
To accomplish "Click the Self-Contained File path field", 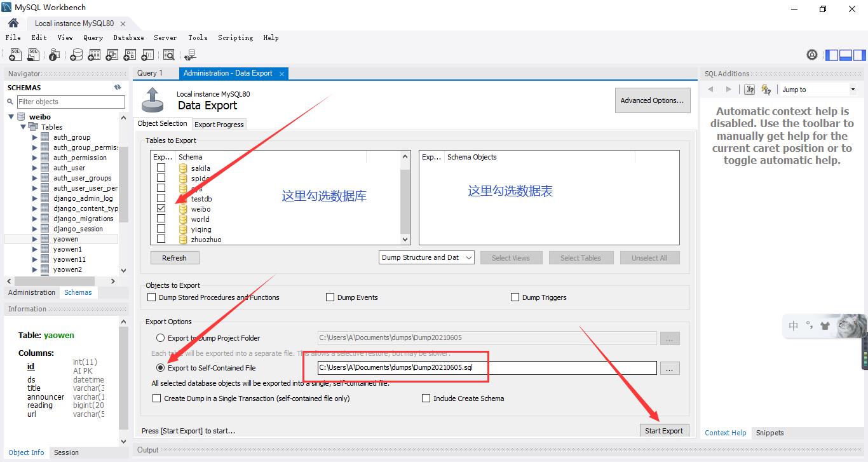I will 487,368.
